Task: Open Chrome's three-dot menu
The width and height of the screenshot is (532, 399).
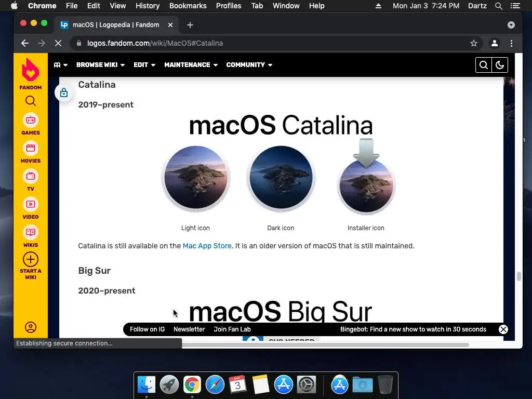Action: (x=511, y=43)
